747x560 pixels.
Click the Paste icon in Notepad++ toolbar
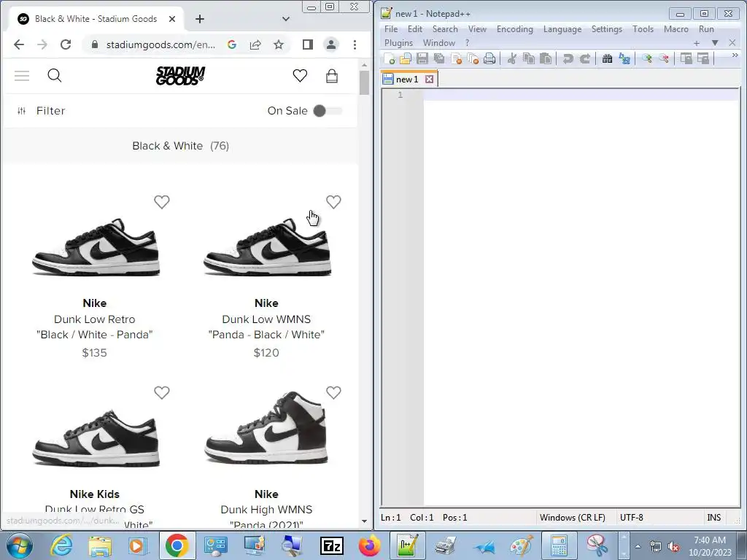tap(546, 58)
